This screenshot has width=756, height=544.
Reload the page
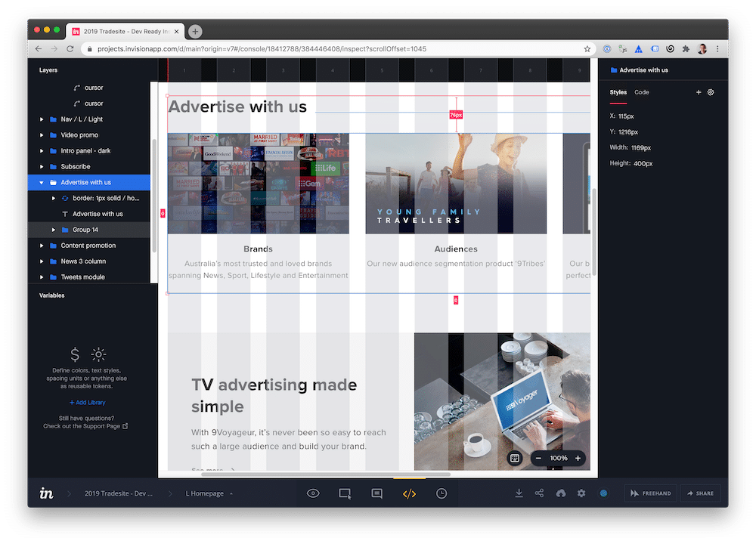(70, 48)
